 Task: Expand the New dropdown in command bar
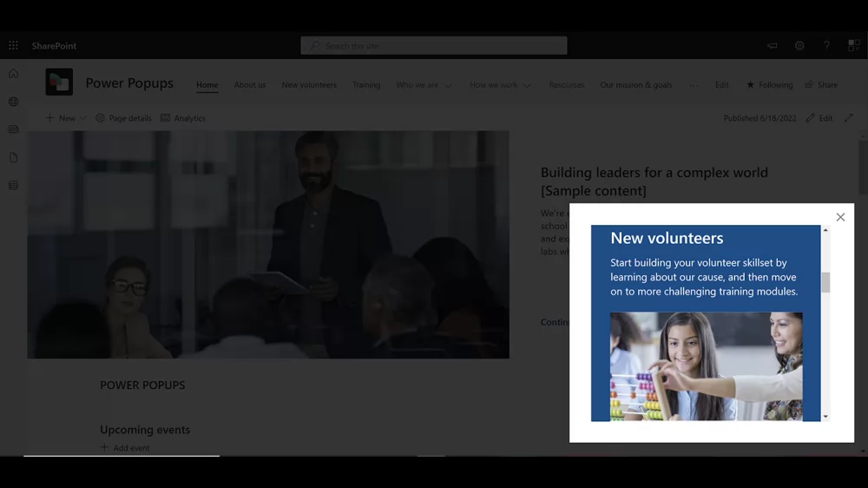coord(65,118)
